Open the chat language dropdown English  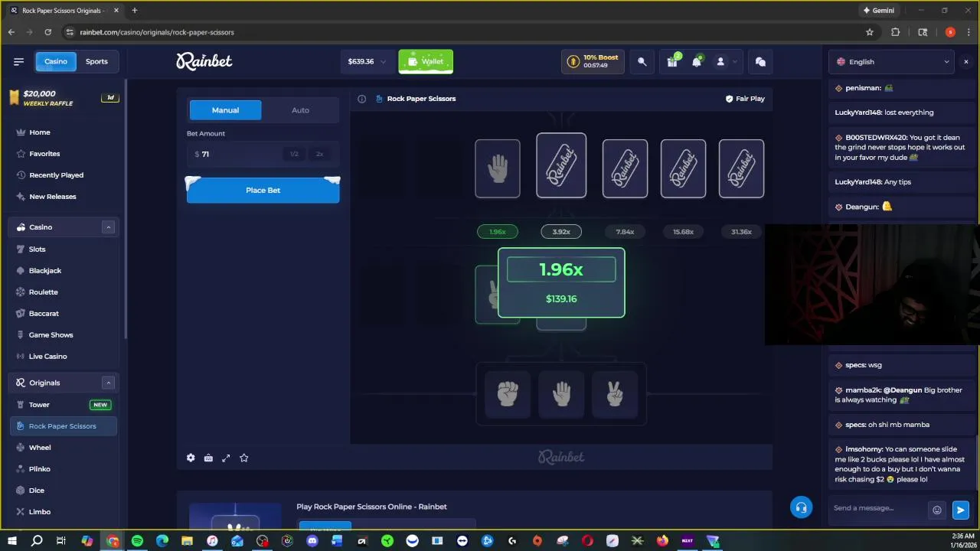pos(893,62)
